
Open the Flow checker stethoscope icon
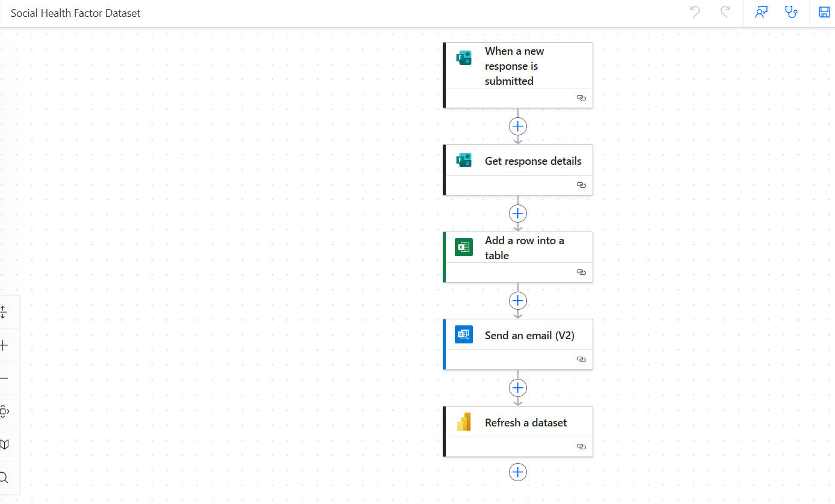pos(792,12)
